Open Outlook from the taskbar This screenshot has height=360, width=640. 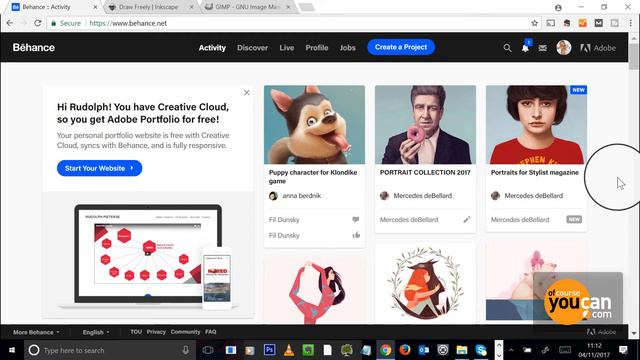tap(424, 350)
